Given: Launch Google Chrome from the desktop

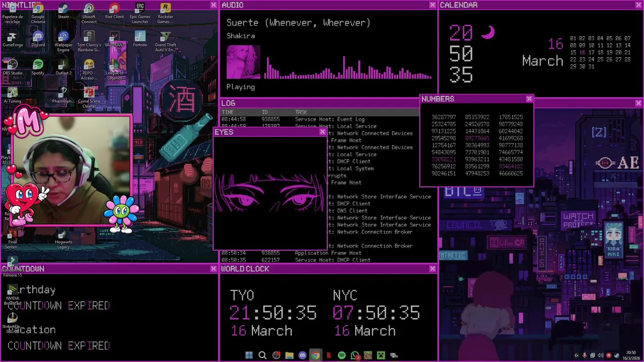Looking at the screenshot, I should 38,14.
